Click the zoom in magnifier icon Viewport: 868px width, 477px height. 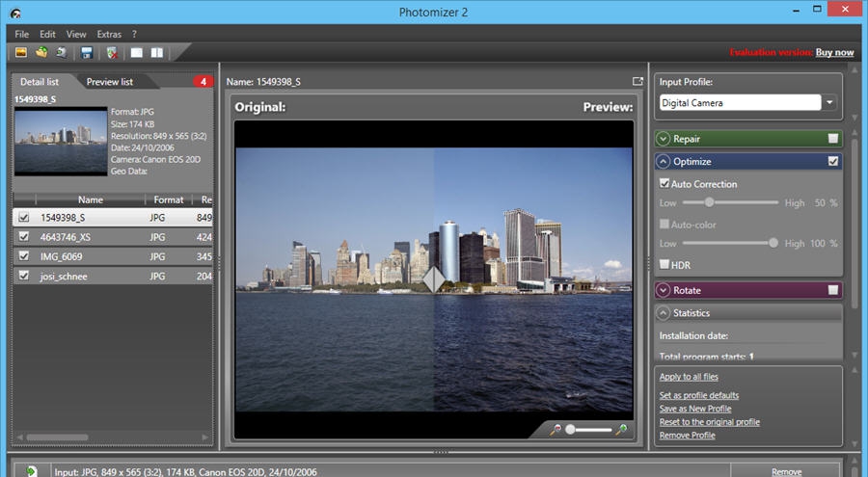pyautogui.click(x=622, y=429)
